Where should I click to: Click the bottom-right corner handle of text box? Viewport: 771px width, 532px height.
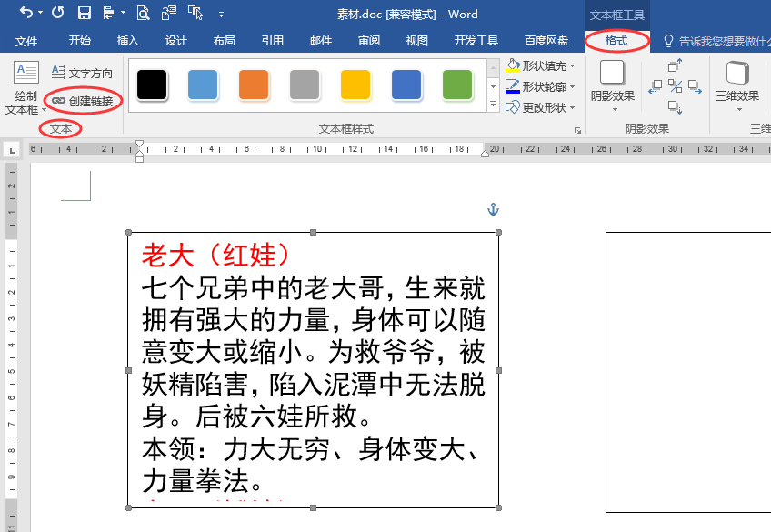pyautogui.click(x=498, y=508)
